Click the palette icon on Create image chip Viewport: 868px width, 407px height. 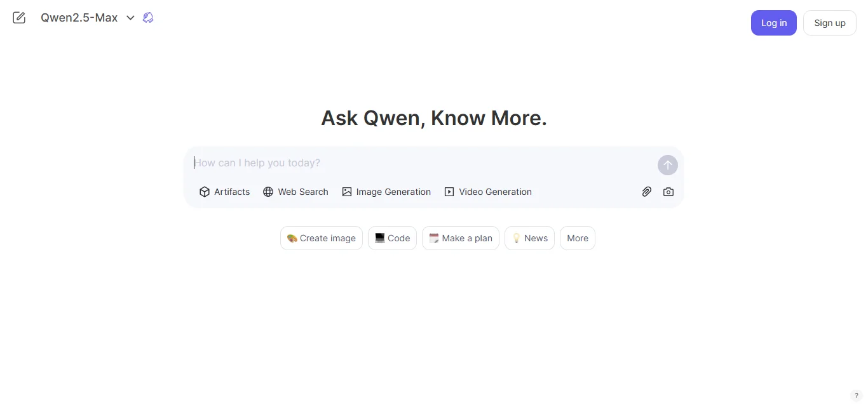point(292,238)
